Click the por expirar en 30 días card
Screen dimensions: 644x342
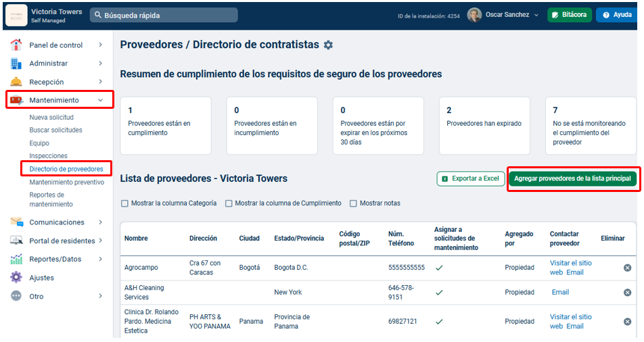pyautogui.click(x=378, y=126)
